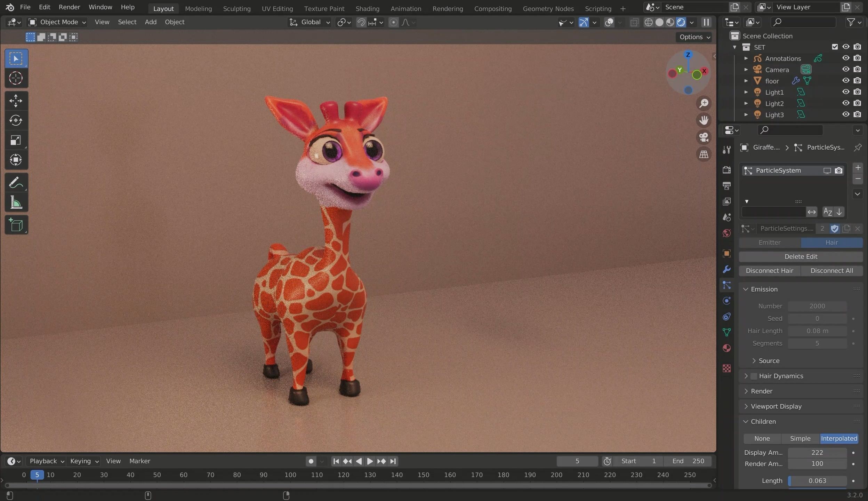The height and width of the screenshot is (501, 868).
Task: Expand the floor tree item
Action: pos(746,81)
